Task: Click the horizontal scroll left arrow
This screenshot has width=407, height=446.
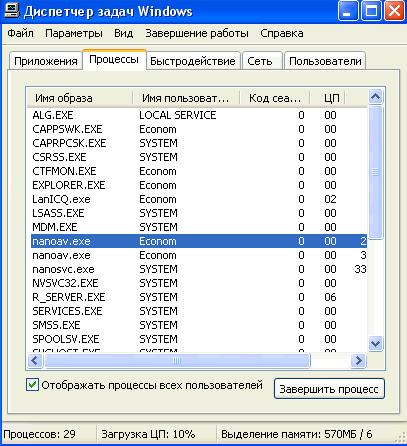Action: pos(35,360)
